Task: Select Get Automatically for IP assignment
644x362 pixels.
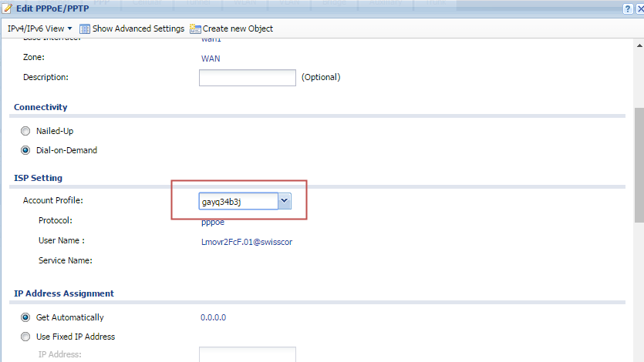Action: point(25,317)
